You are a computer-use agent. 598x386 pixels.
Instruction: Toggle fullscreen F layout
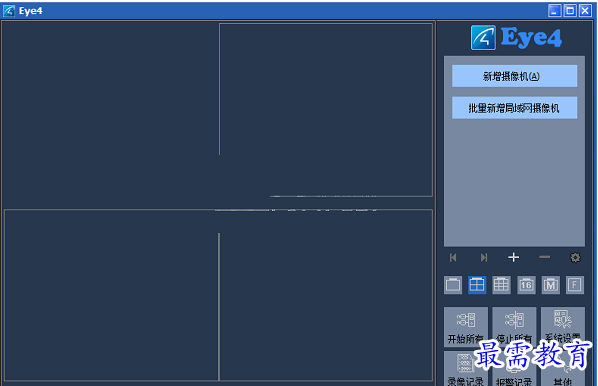tap(575, 285)
